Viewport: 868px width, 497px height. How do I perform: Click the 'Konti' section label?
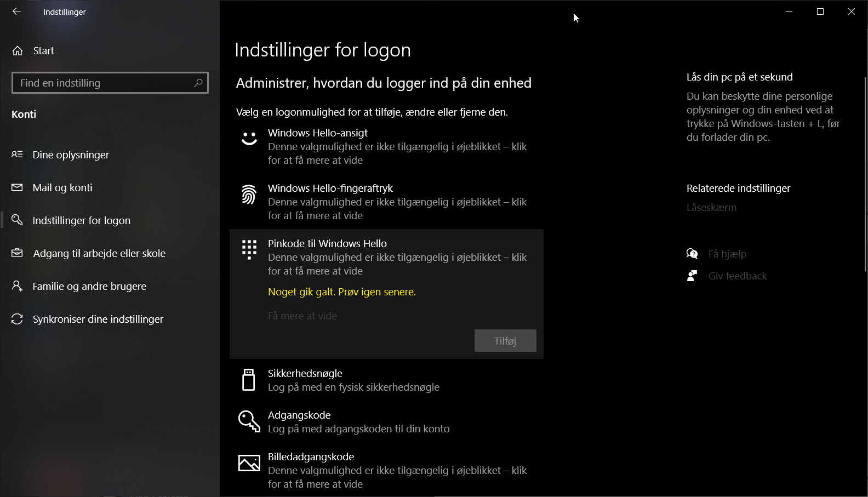24,114
